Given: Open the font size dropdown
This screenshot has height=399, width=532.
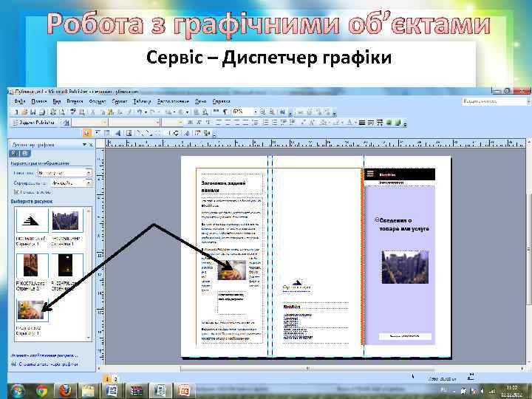Looking at the screenshot, I should click(180, 123).
